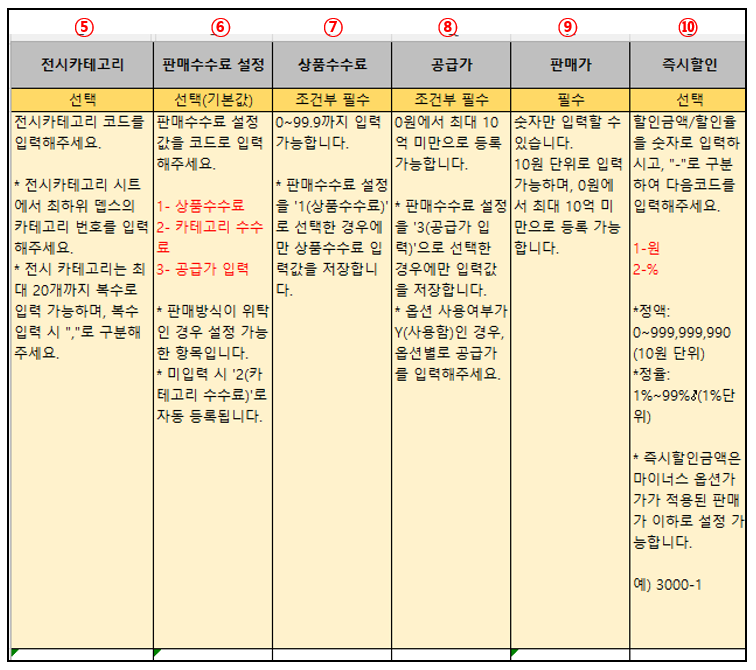The height and width of the screenshot is (670, 756).
Task: Select the 판매수수료 설정 header cell
Action: click(213, 65)
